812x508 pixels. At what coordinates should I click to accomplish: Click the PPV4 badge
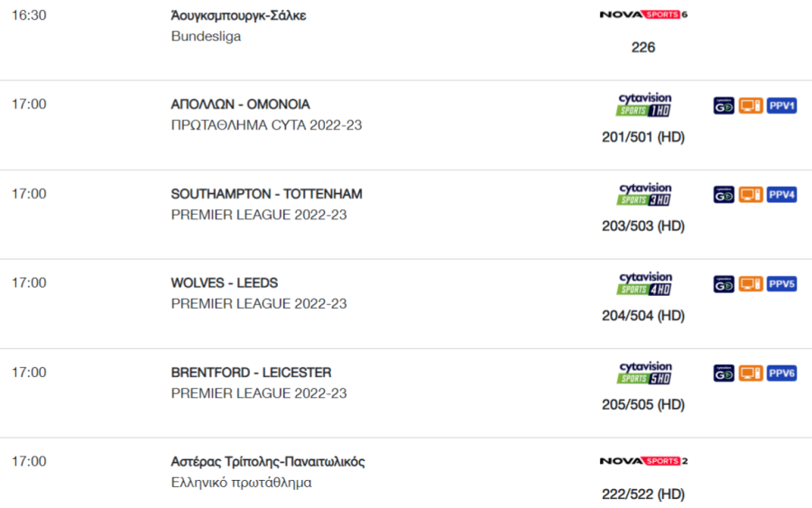pos(781,195)
